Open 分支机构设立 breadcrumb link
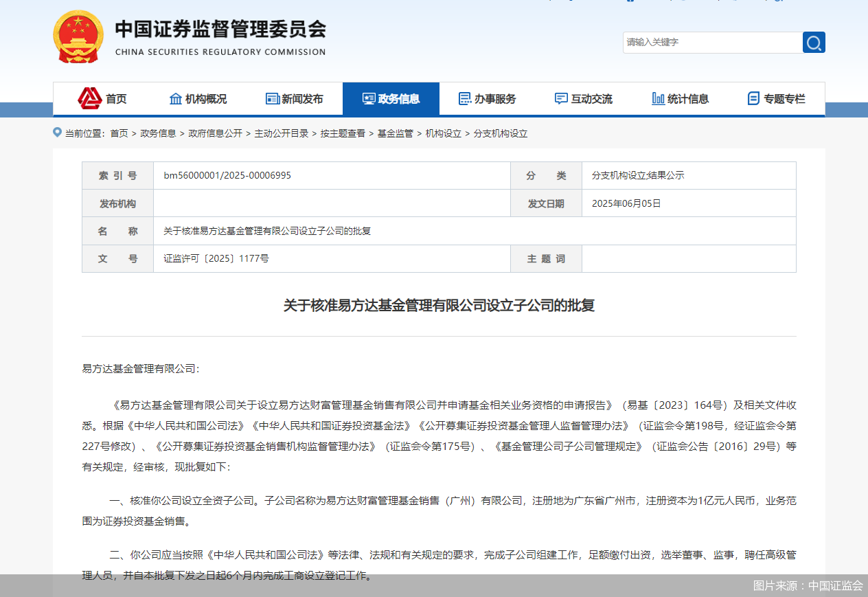Image resolution: width=868 pixels, height=597 pixels. [501, 133]
